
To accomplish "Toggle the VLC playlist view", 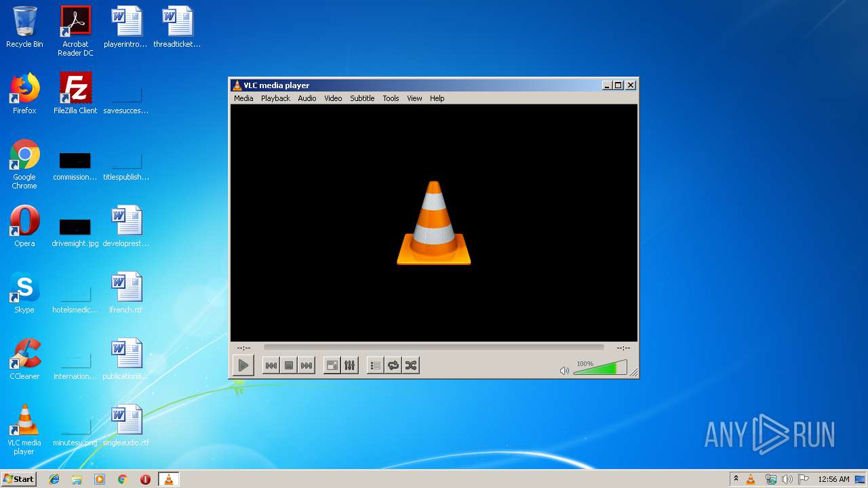I will tap(376, 365).
